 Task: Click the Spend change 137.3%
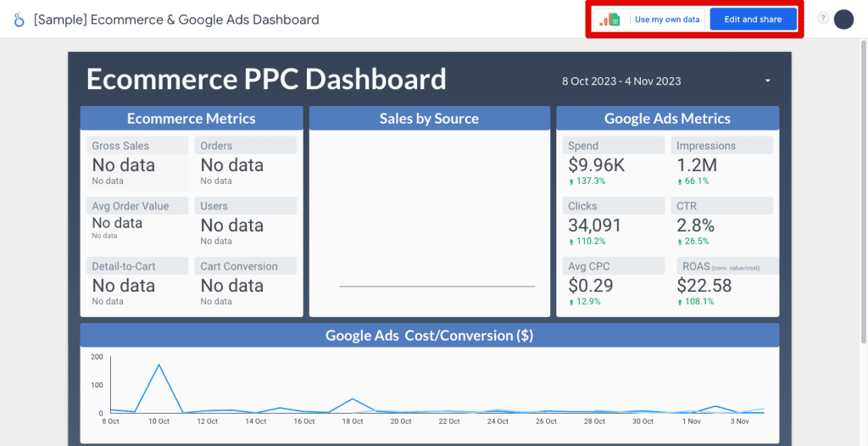click(587, 181)
